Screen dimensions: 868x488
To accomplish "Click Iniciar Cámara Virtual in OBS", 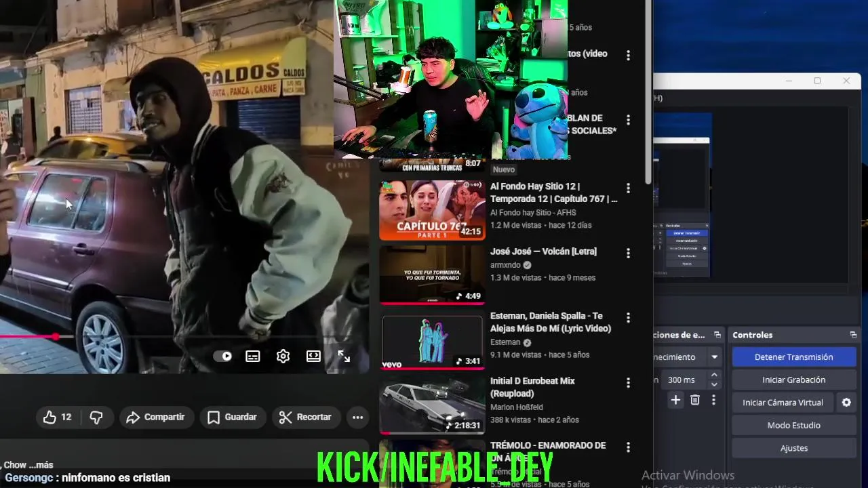I will coord(783,403).
